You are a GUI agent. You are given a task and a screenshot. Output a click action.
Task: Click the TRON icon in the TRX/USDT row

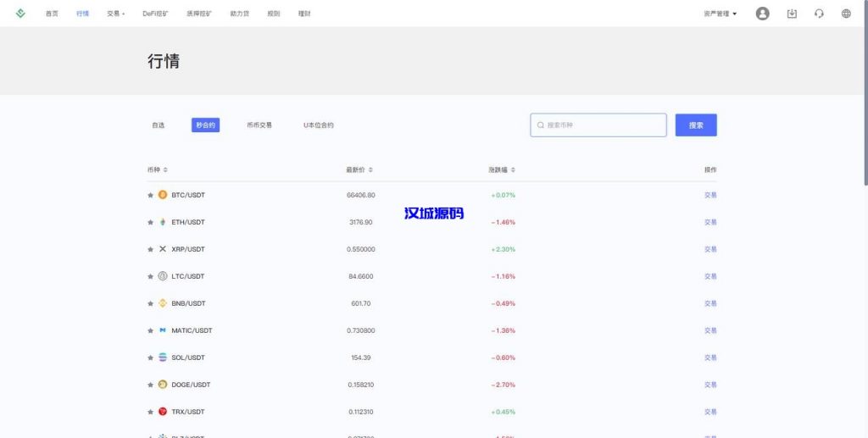(x=162, y=412)
